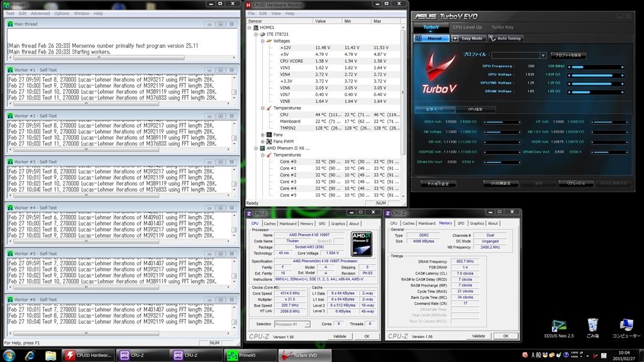Click OK in the CPU-Z Memory window

tap(505, 336)
